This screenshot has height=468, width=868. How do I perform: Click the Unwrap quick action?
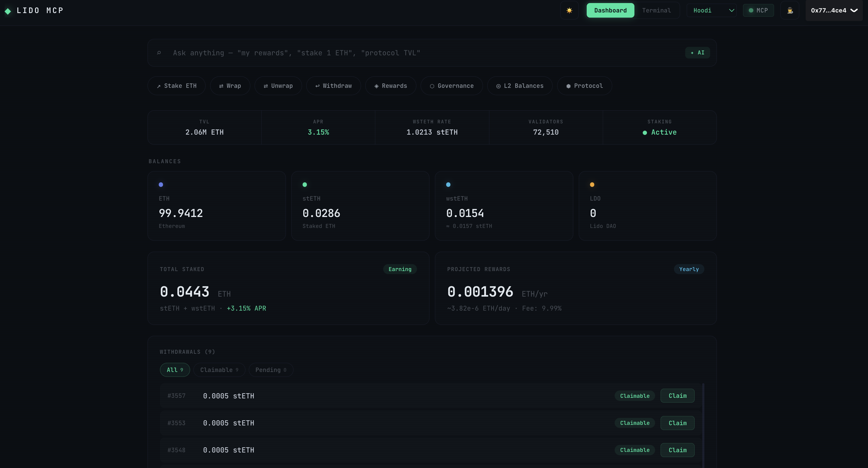(278, 86)
